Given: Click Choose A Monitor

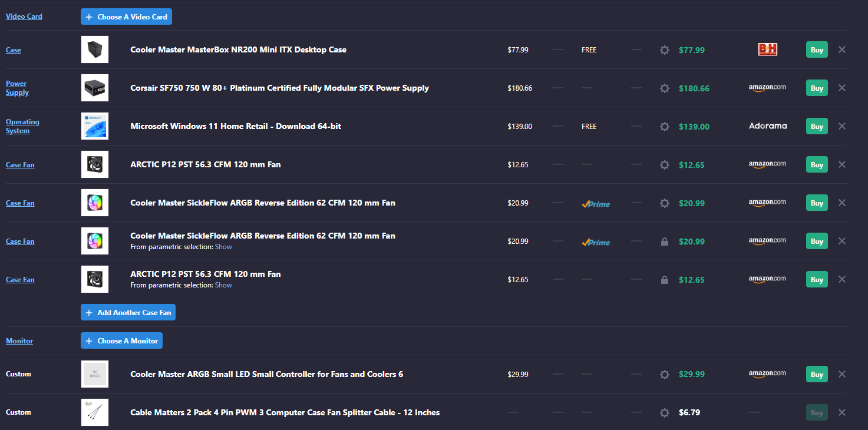Looking at the screenshot, I should pyautogui.click(x=121, y=340).
